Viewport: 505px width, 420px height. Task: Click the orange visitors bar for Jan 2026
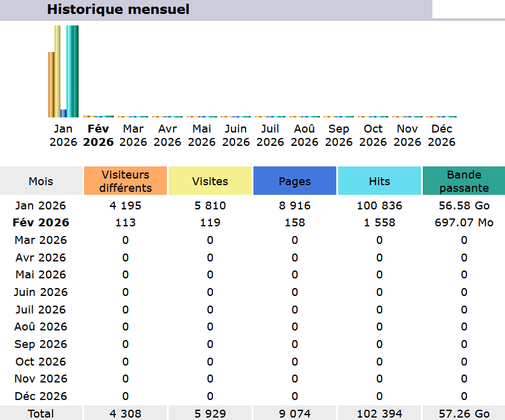(51, 85)
